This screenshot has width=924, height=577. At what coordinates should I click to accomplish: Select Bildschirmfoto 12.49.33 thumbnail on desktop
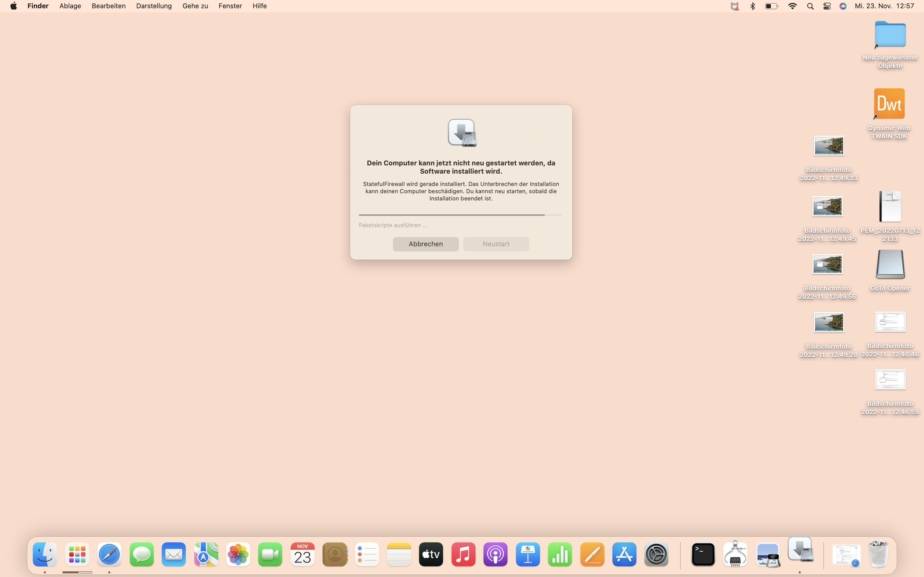click(x=829, y=146)
